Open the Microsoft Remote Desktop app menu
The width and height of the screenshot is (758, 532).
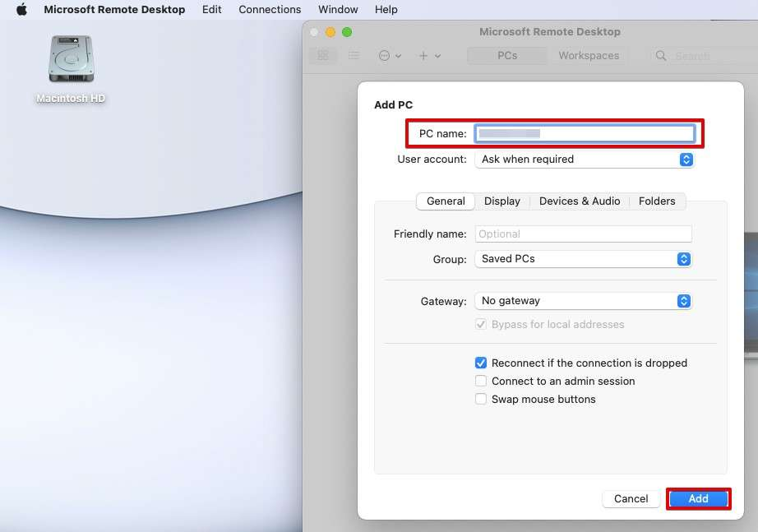[114, 9]
